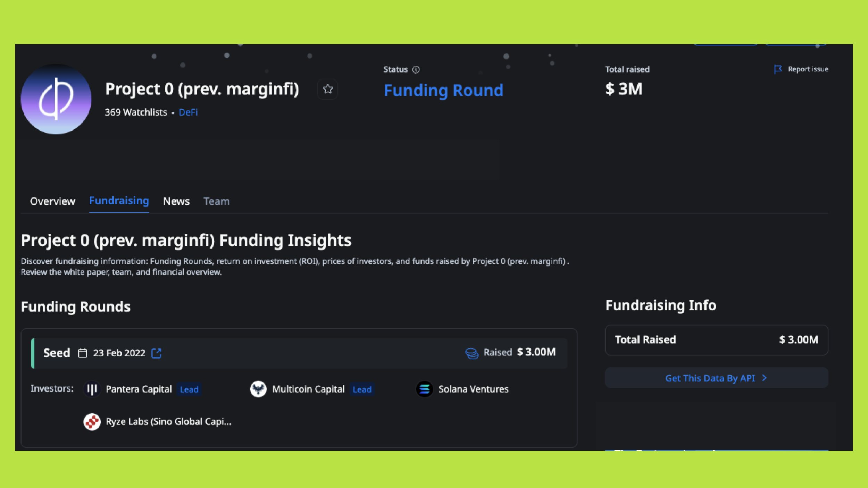This screenshot has width=868, height=488.
Task: Click the Status info icon
Action: click(416, 70)
